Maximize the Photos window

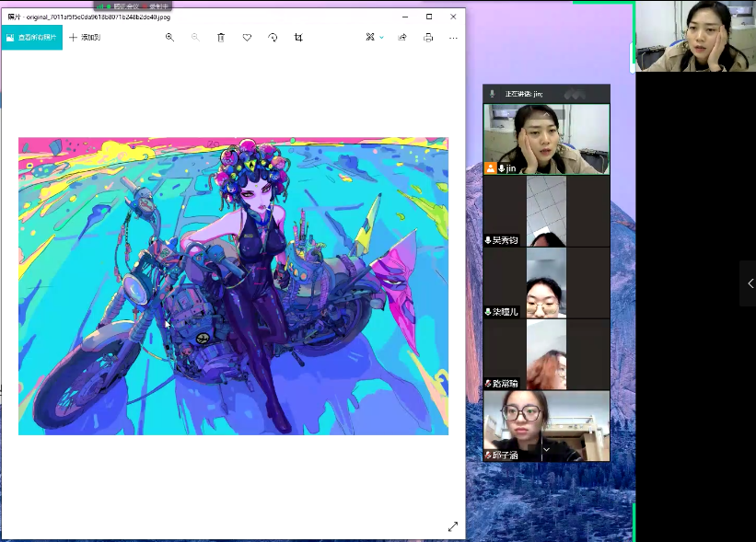(429, 17)
